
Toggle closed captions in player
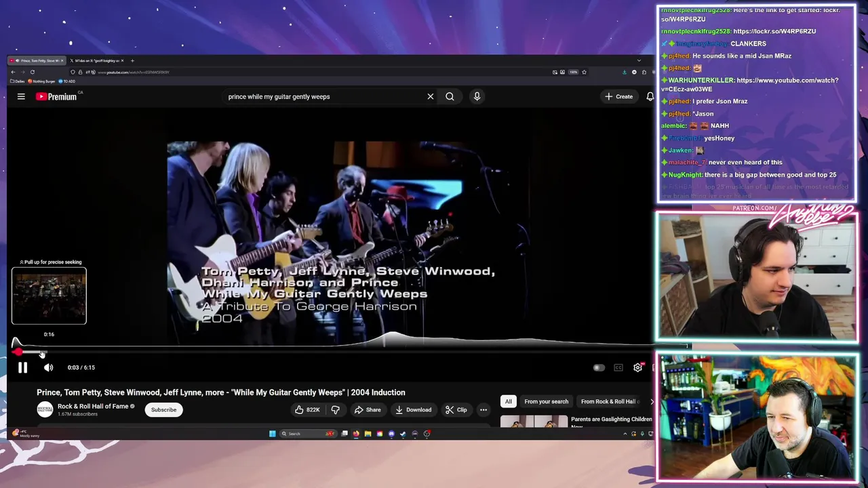click(x=618, y=367)
